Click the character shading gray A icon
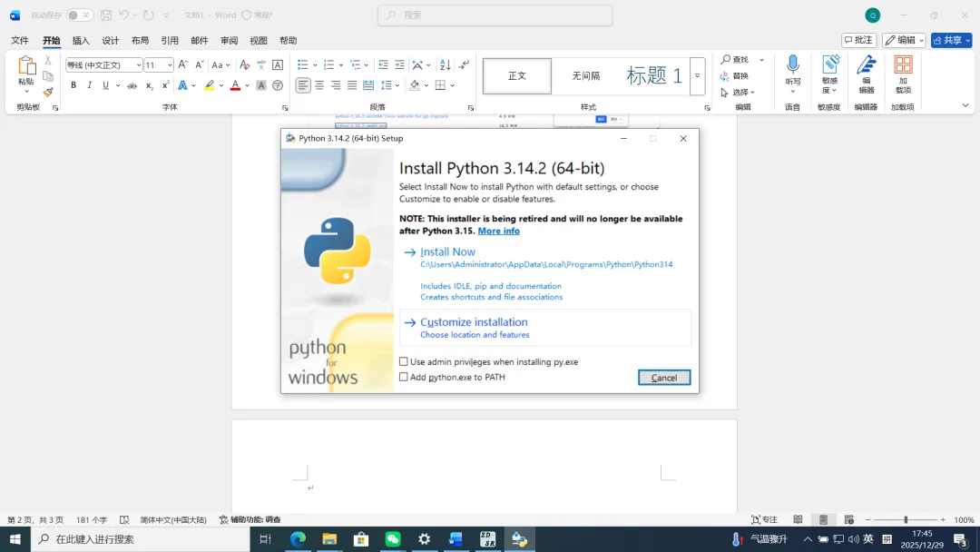 261,85
